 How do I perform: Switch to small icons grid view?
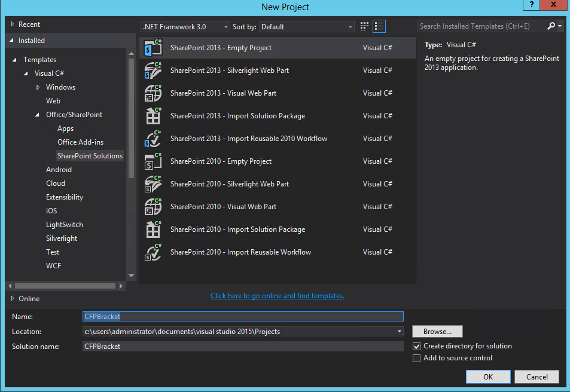(x=364, y=26)
